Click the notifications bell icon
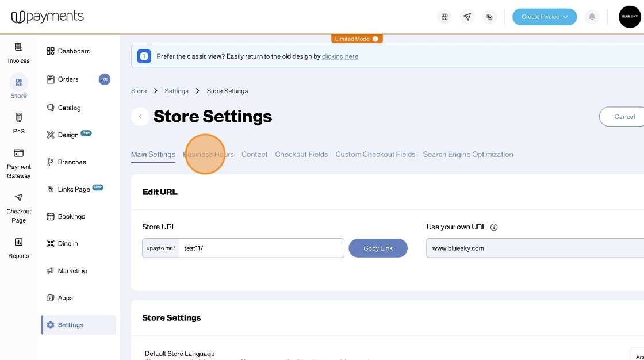The image size is (644, 360). pyautogui.click(x=592, y=17)
